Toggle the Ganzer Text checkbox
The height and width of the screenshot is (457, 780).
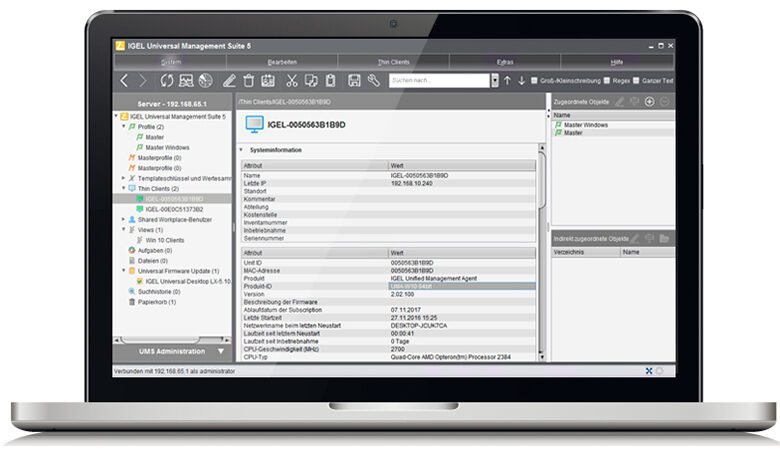(636, 81)
